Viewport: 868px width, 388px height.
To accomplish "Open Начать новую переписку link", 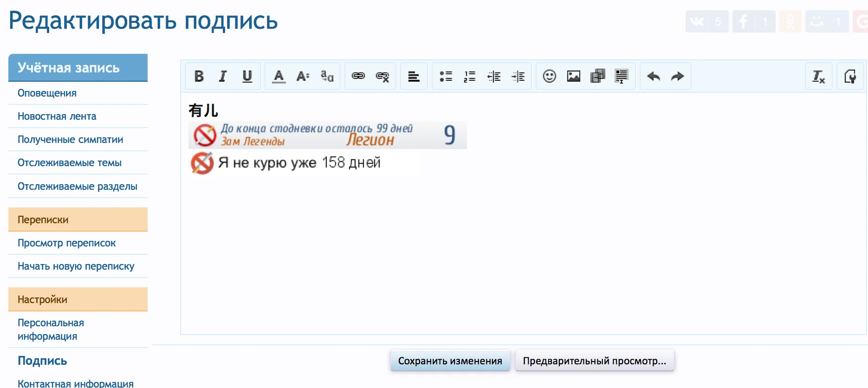I will [x=76, y=266].
